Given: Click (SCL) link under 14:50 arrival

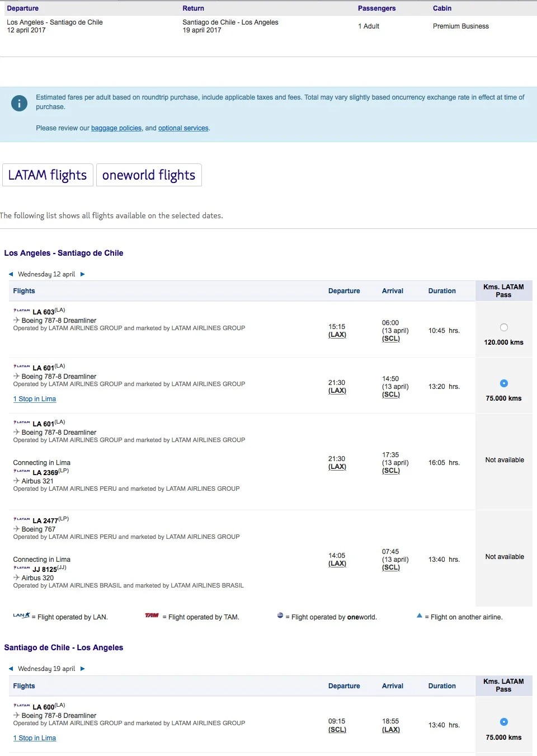Looking at the screenshot, I should [x=391, y=395].
